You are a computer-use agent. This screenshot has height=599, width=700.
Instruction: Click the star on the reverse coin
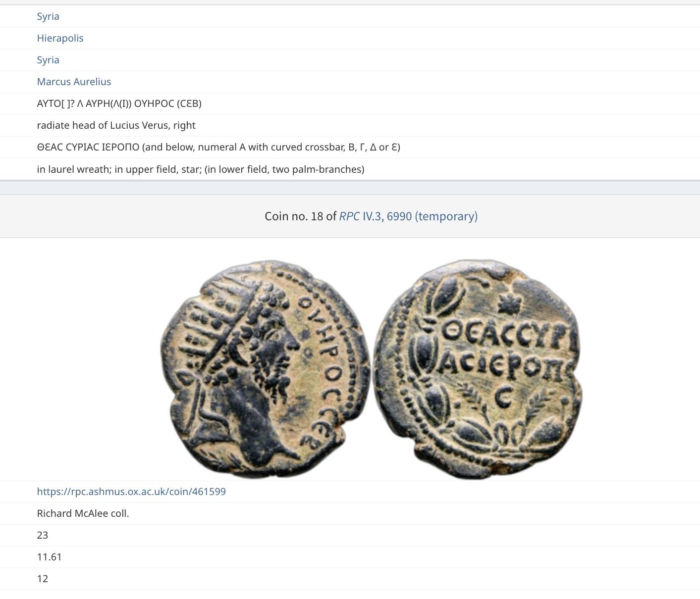[x=507, y=303]
